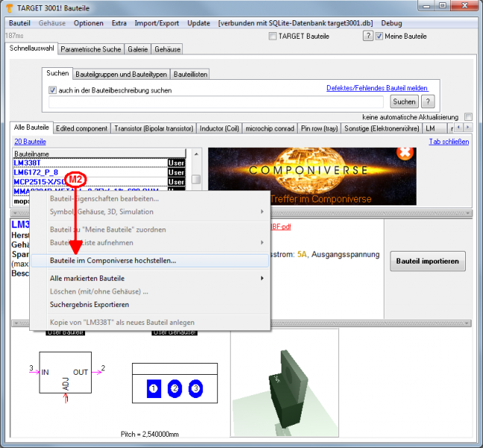Image resolution: width=483 pixels, height=448 pixels.
Task: Toggle 'auch in der Bauteilbeschreibung suchen' checkbox
Action: click(53, 90)
